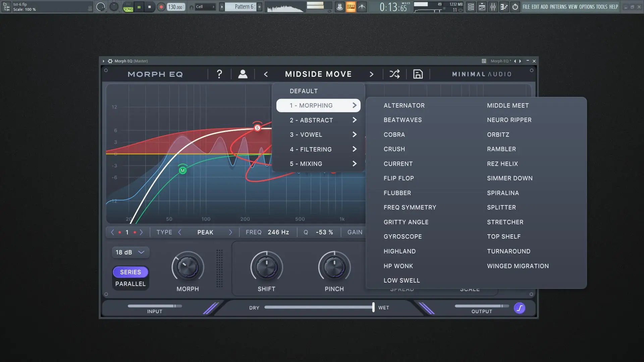Screen dimensions: 644x362
Task: Open the 18 dB range dropdown
Action: tap(130, 252)
